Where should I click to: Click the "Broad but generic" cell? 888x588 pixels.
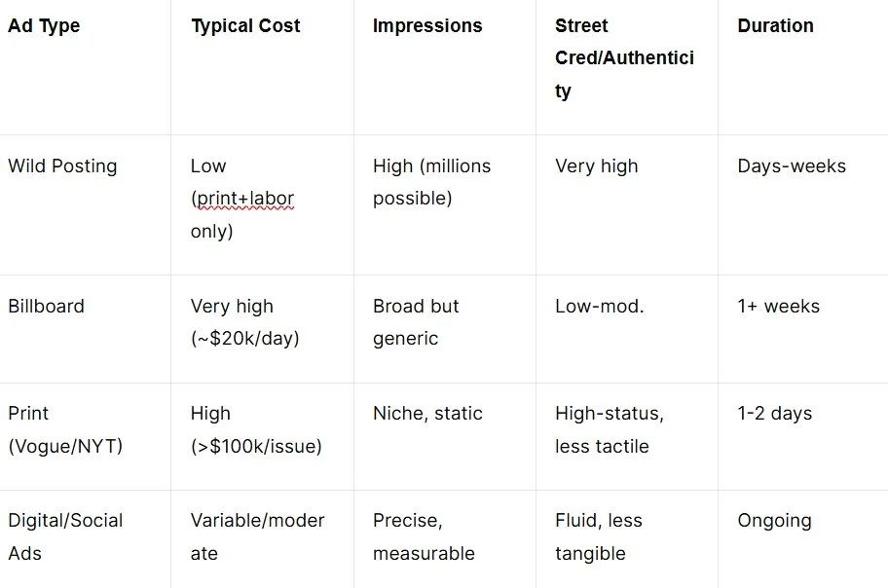[x=416, y=322]
